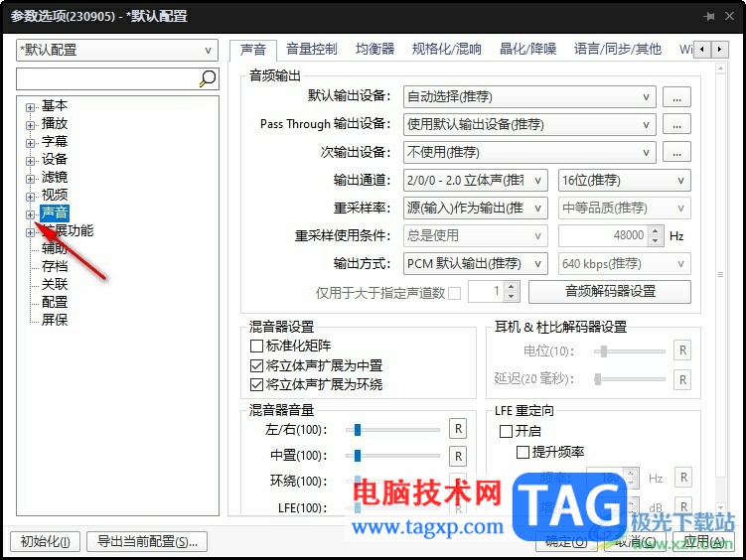Expand the 基本 tree node
This screenshot has height=560, width=746.
tap(30, 107)
